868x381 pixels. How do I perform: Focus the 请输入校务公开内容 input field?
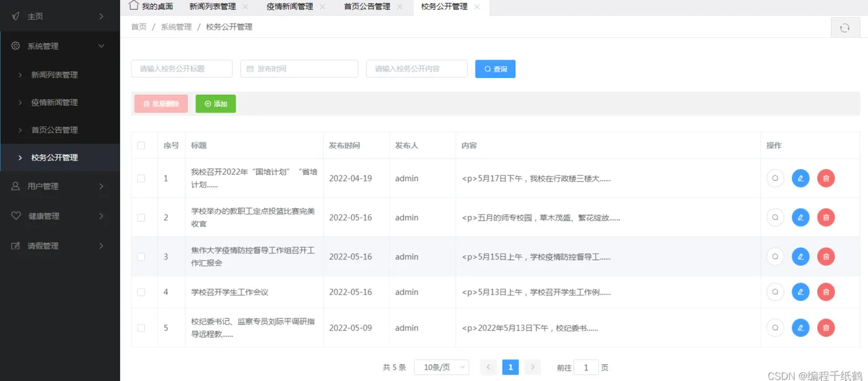[x=417, y=69]
